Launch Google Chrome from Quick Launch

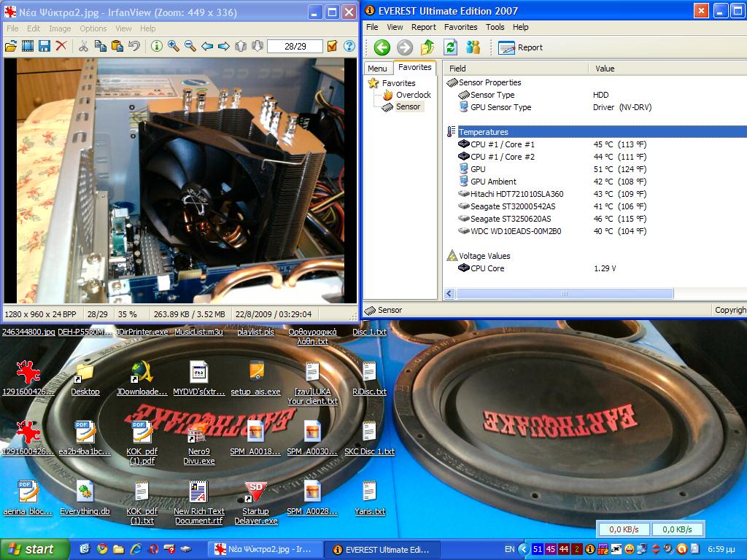(x=102, y=549)
